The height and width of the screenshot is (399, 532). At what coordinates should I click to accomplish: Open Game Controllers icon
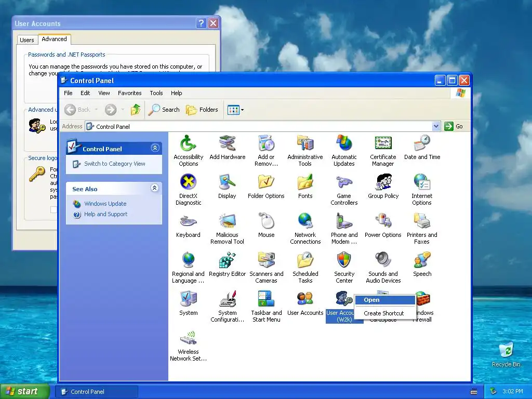click(x=344, y=189)
